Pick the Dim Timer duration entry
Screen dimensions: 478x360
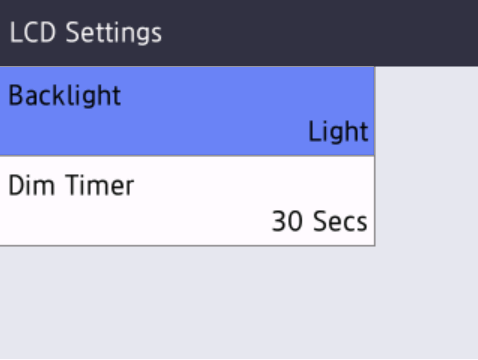click(x=187, y=201)
